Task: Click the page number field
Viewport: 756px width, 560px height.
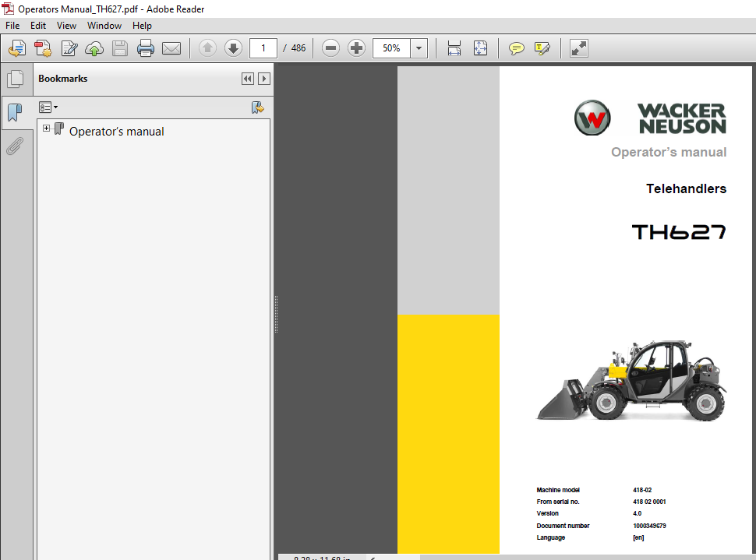Action: tap(263, 48)
